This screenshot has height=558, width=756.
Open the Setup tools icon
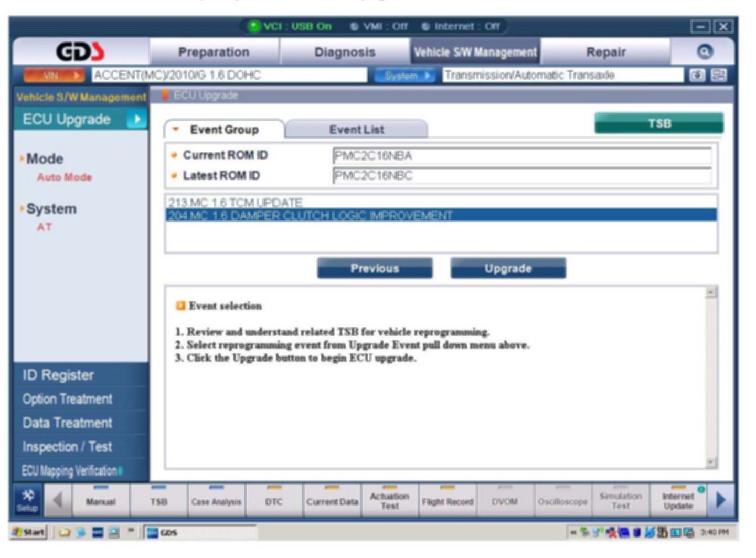pos(27,500)
